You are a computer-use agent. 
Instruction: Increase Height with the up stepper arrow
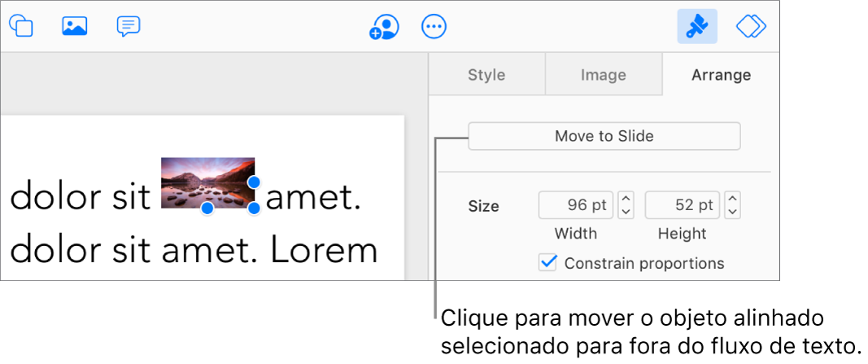click(733, 199)
